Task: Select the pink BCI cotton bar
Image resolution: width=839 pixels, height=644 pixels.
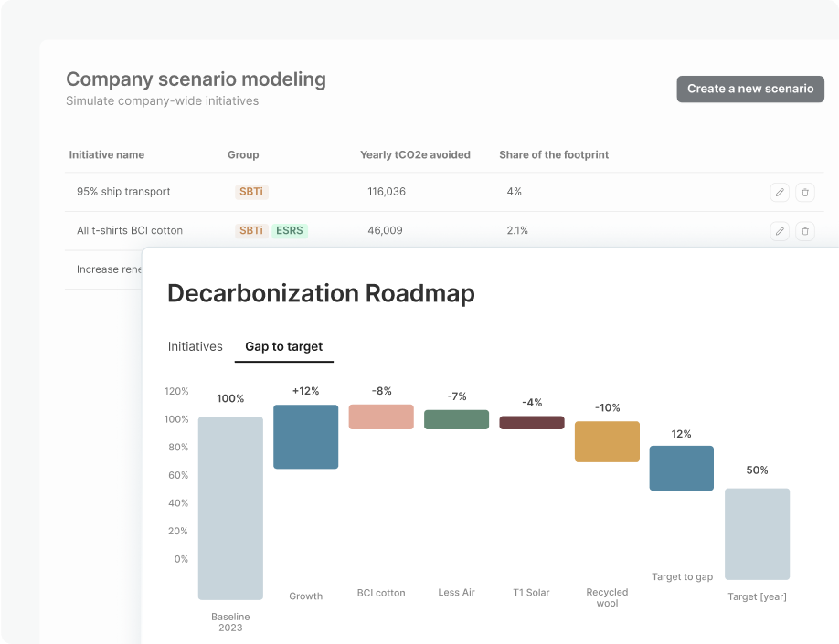Action: coord(381,417)
